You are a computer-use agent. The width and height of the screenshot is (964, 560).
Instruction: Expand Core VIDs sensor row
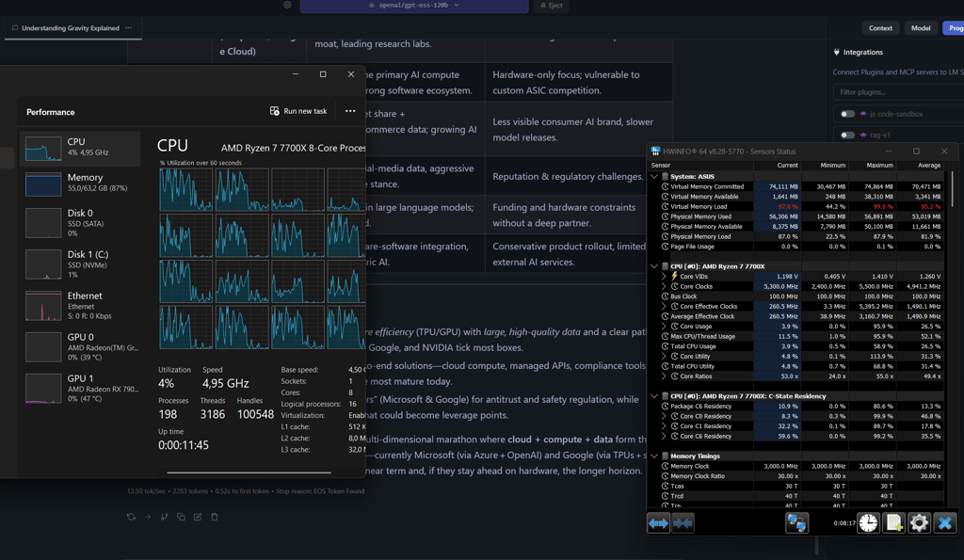click(x=664, y=277)
